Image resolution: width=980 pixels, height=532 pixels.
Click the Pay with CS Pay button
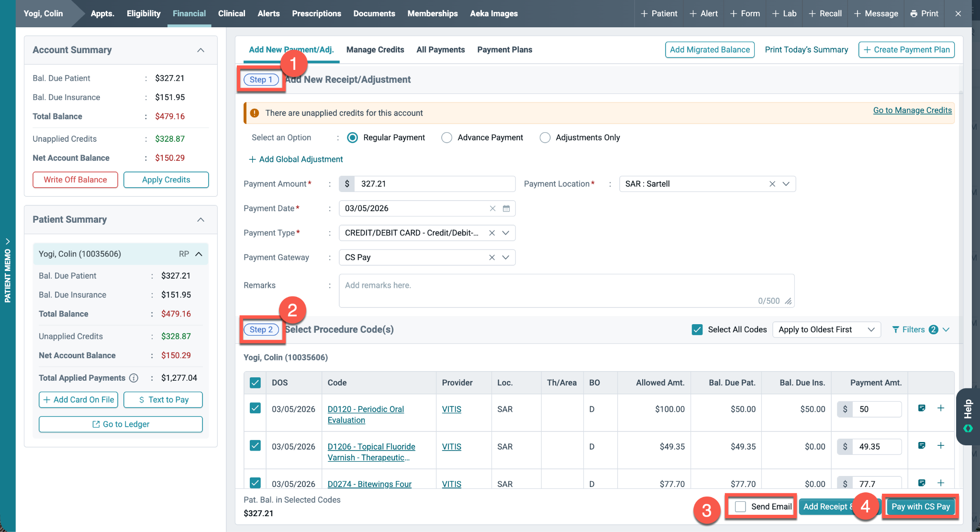tap(920, 507)
